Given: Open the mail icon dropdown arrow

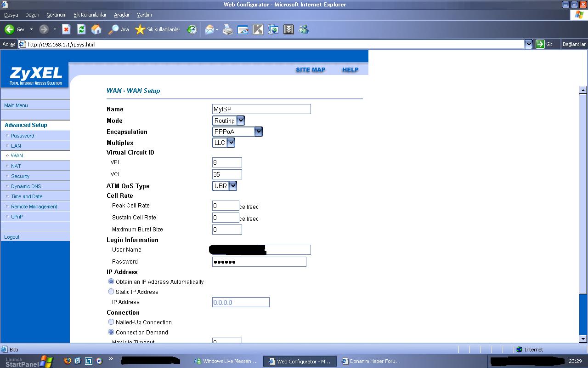Looking at the screenshot, I should [x=216, y=29].
